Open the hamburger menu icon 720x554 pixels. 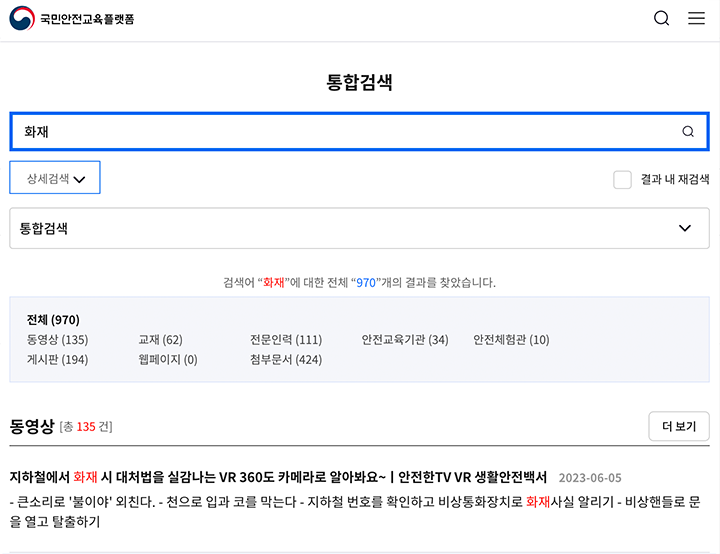click(697, 19)
